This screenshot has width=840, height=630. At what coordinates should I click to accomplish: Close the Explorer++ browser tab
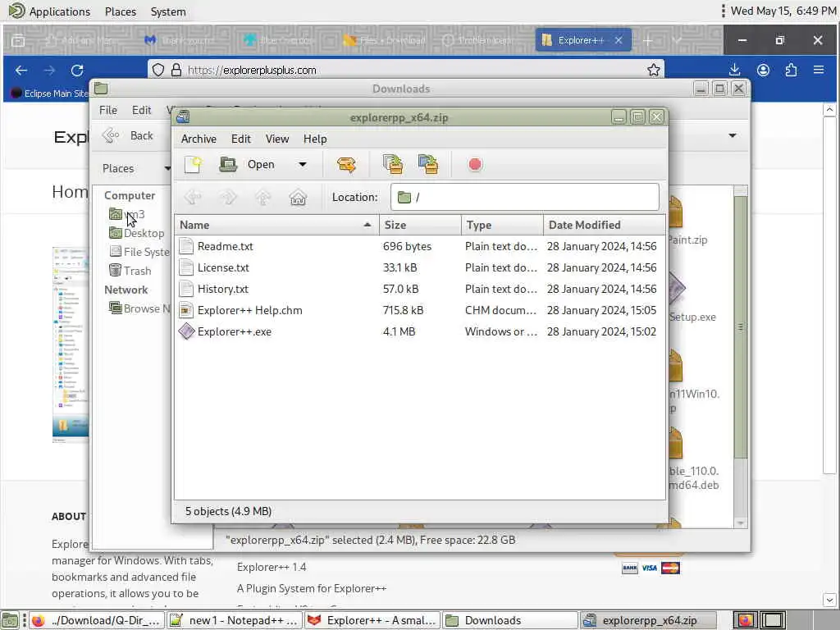[x=619, y=40]
